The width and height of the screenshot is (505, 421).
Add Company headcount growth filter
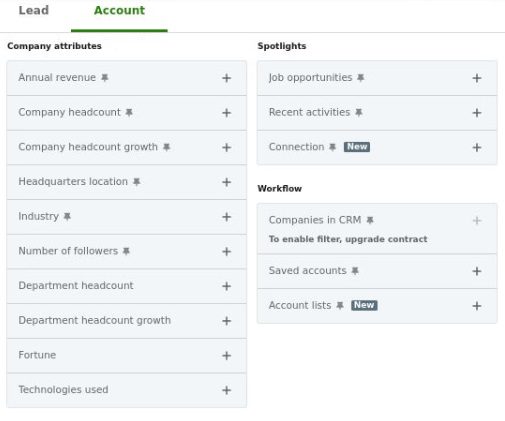[x=227, y=147]
